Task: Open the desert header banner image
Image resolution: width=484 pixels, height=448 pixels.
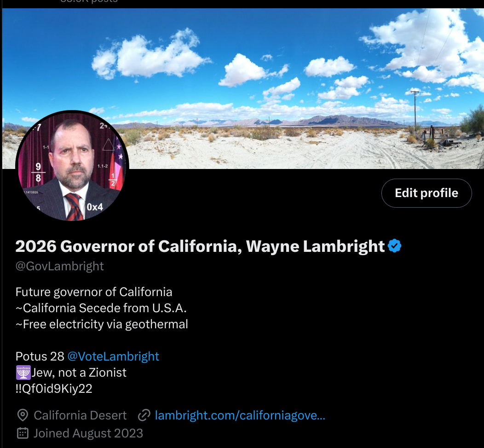Action: [x=243, y=88]
